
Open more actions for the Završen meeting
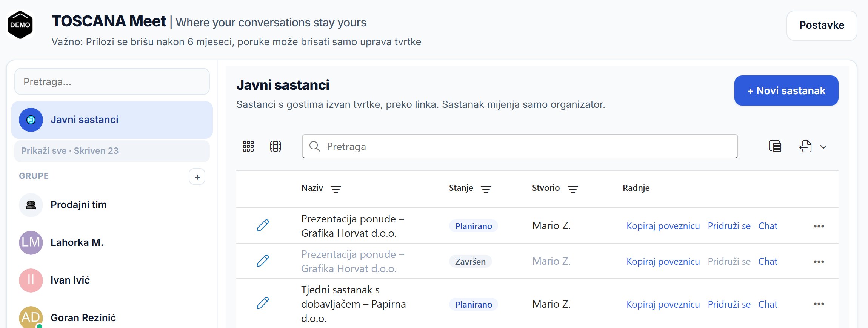pyautogui.click(x=819, y=262)
